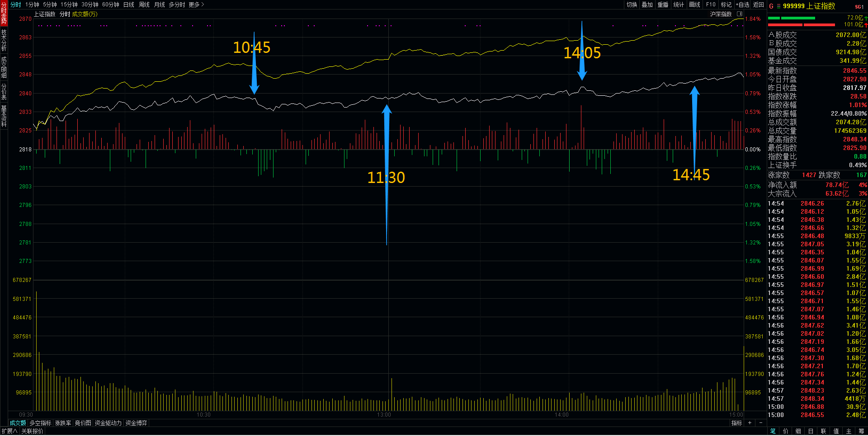Screen dimensions: 868x436
Task: Open 成交明细 in left sidebar
Action: tap(4, 67)
